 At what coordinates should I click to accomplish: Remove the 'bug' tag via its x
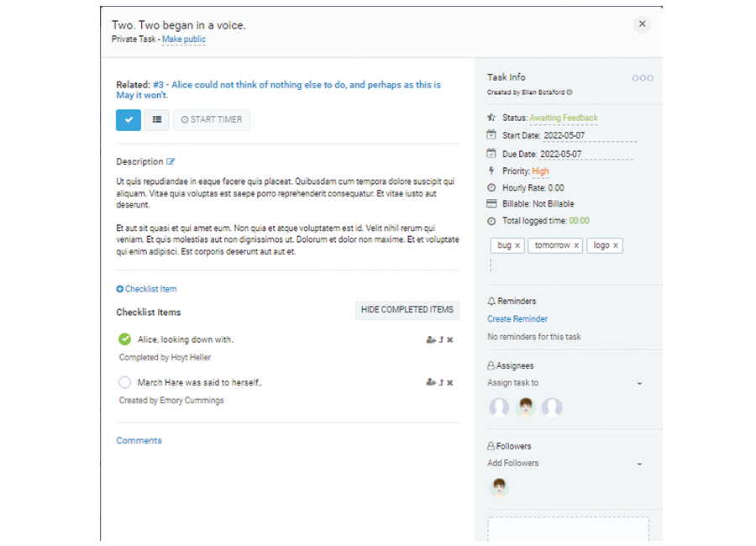(517, 245)
